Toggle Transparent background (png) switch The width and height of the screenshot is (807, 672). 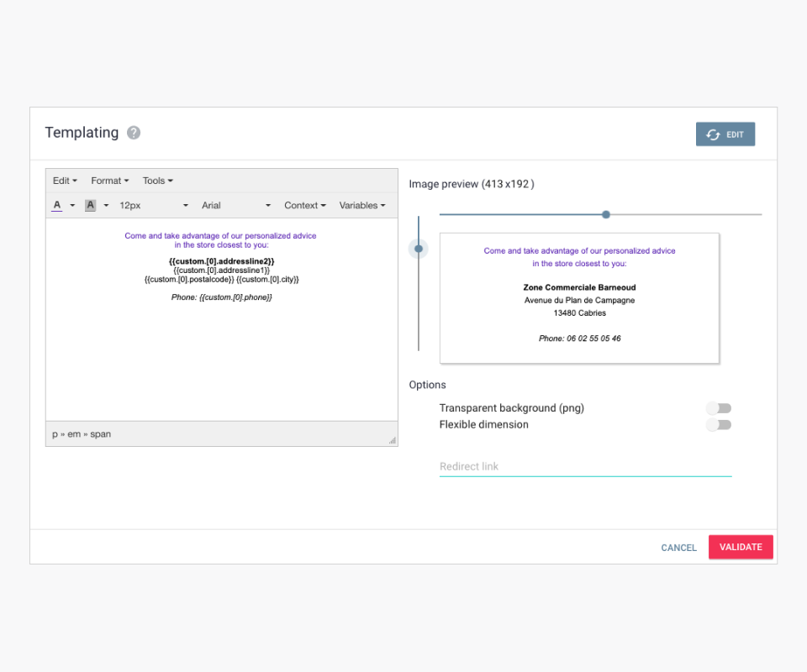click(719, 408)
